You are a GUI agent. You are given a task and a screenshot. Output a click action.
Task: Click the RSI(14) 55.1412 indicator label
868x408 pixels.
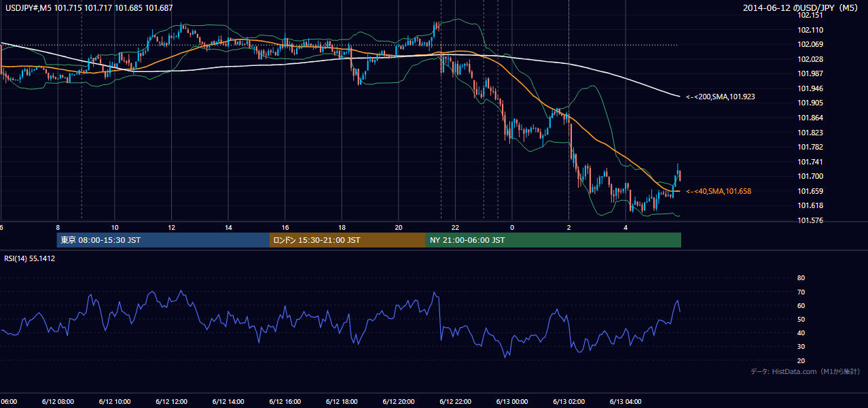click(30, 258)
